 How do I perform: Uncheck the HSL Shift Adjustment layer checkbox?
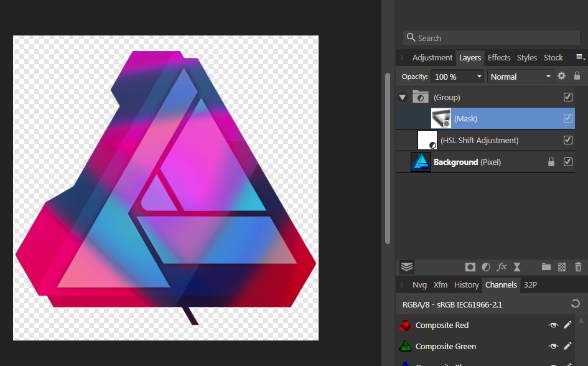coord(567,140)
